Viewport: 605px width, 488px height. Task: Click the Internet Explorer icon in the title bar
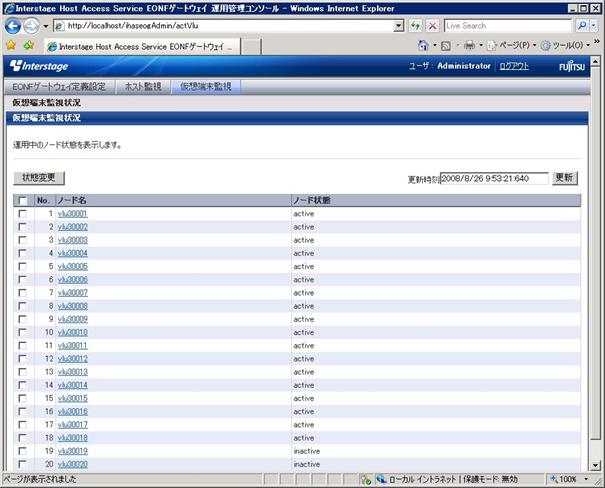[9, 8]
